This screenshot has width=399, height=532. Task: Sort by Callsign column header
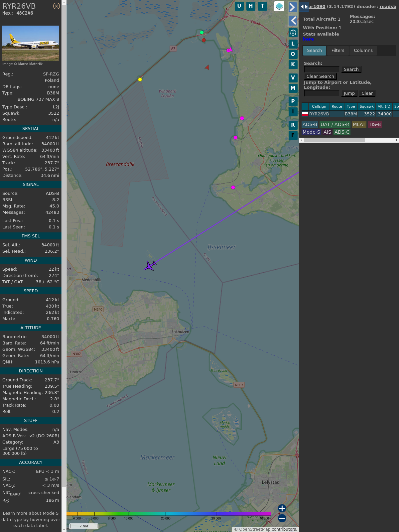pos(319,106)
